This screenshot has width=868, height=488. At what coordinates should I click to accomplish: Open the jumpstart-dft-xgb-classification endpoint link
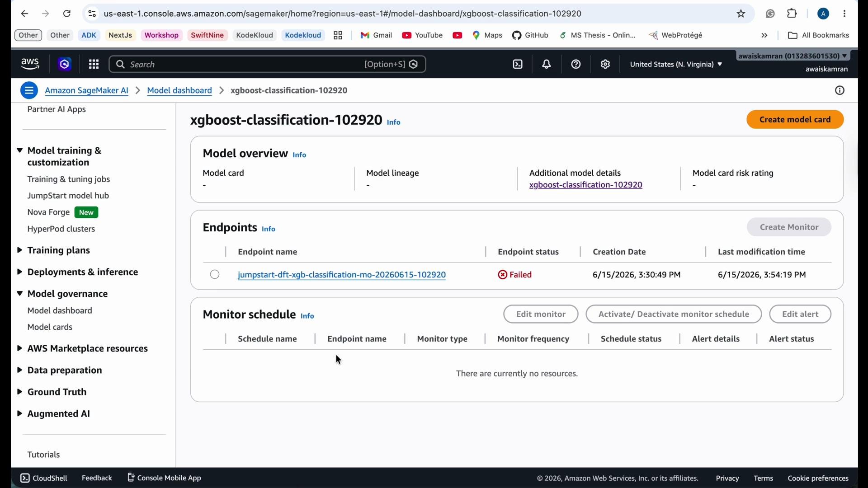(x=342, y=275)
